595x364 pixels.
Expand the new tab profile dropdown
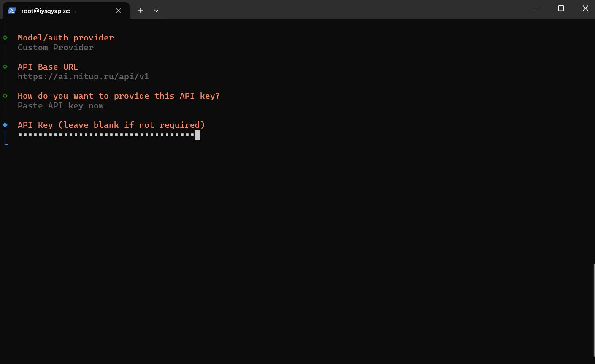pos(156,11)
